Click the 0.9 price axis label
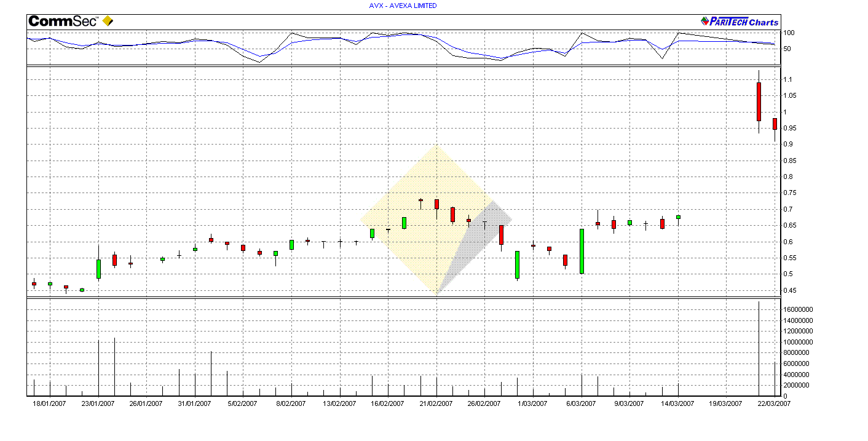The image size is (868, 441). coord(787,145)
